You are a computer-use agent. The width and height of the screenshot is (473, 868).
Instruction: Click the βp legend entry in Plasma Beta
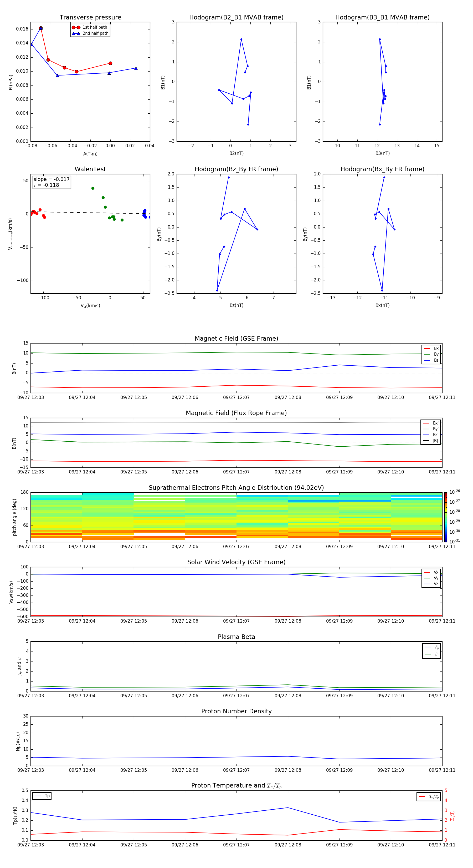click(431, 647)
